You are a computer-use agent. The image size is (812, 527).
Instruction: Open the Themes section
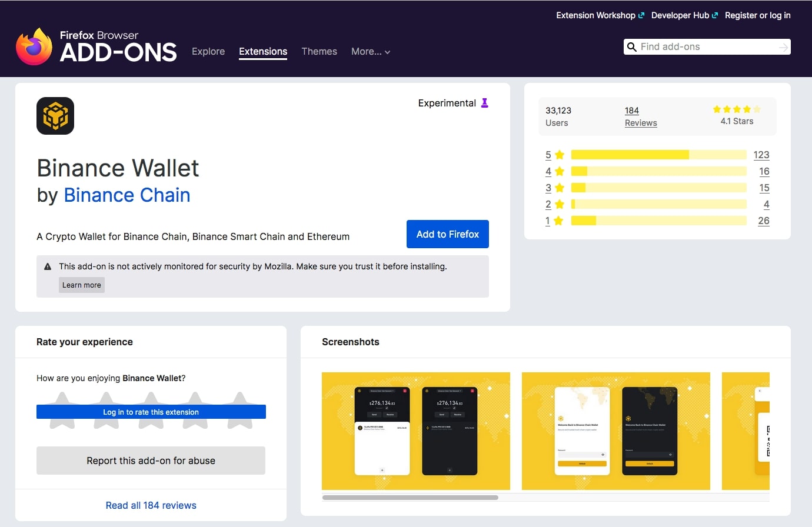(x=319, y=52)
